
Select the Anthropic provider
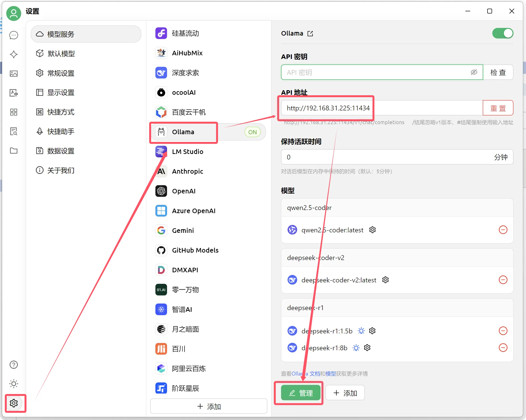pyautogui.click(x=187, y=171)
